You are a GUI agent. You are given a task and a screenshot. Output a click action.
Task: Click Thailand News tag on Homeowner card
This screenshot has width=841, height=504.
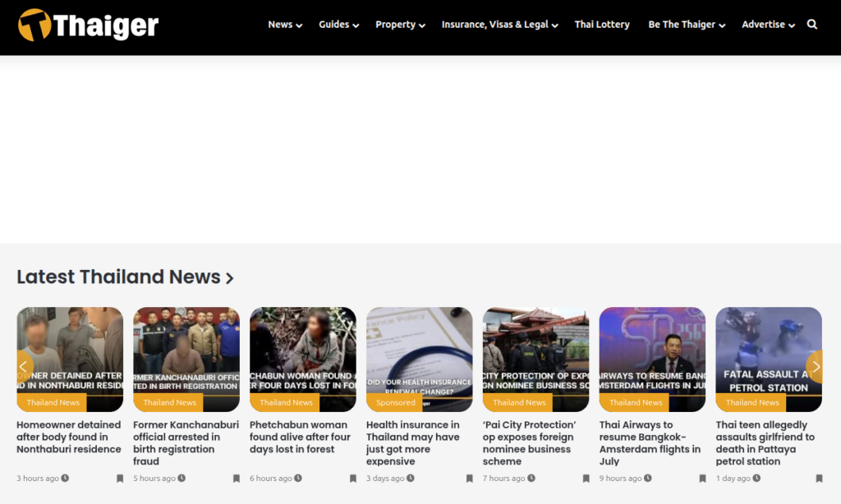tap(52, 403)
